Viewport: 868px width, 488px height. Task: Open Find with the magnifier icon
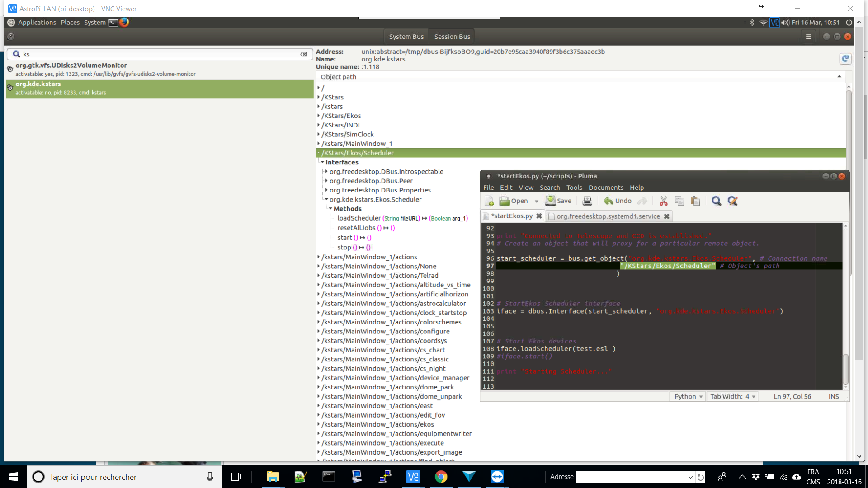716,201
